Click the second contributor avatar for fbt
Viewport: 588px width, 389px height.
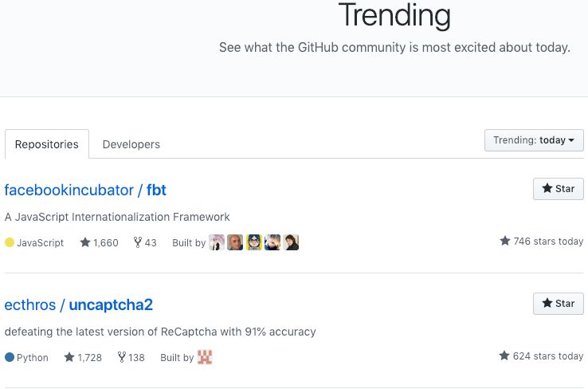coord(235,242)
